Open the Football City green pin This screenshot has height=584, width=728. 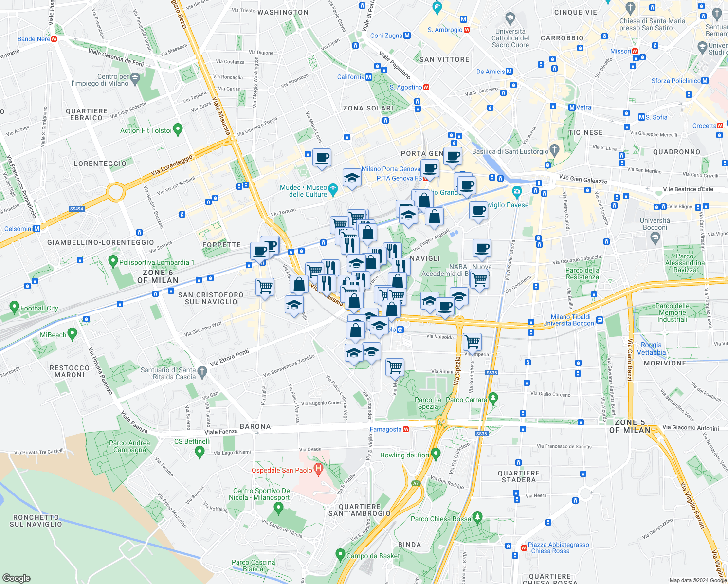point(14,307)
